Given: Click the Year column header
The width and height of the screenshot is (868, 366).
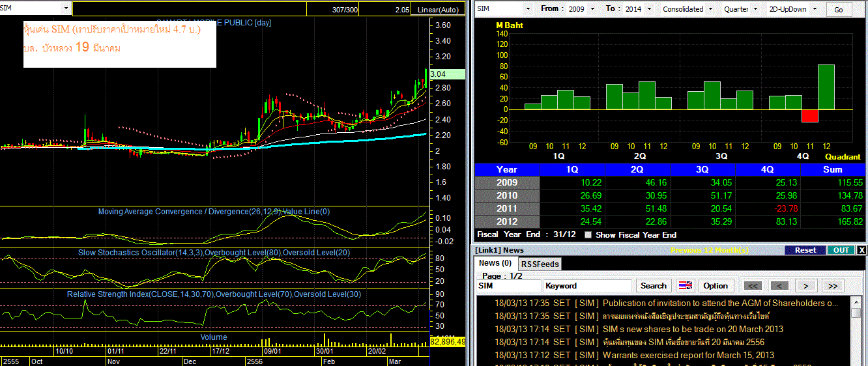Looking at the screenshot, I should pyautogui.click(x=507, y=169).
